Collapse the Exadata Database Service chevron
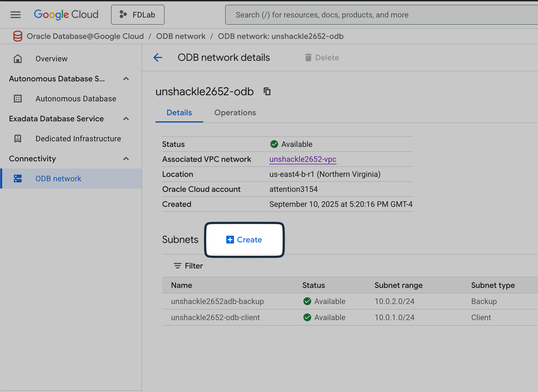This screenshot has width=538, height=392. click(126, 119)
